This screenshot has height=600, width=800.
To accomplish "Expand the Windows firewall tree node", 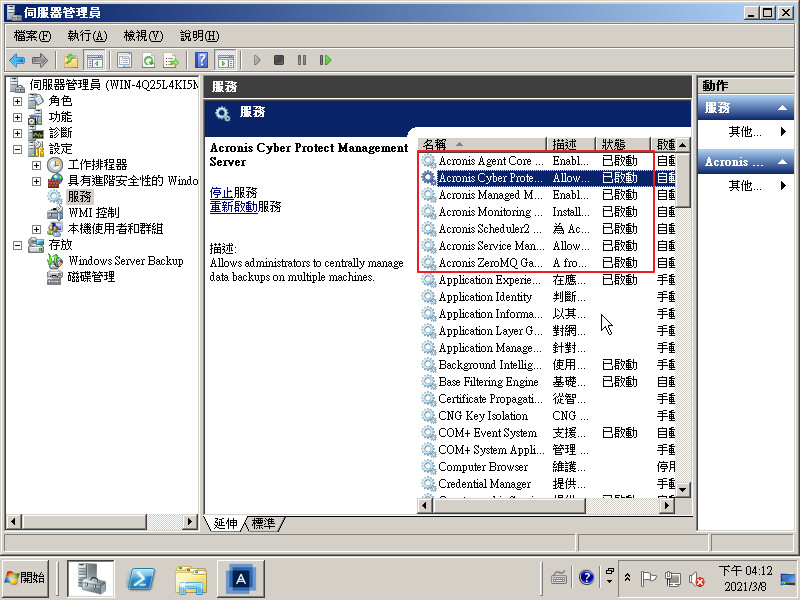I will click(x=36, y=181).
